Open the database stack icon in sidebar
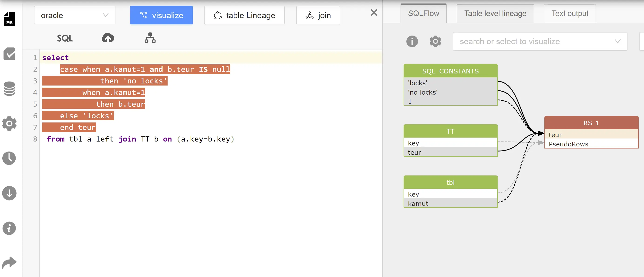644x277 pixels. coord(9,89)
